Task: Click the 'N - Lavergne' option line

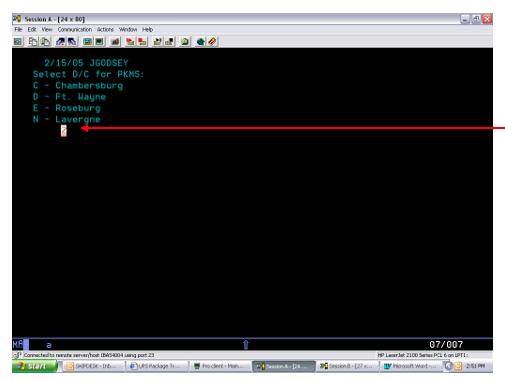Action: click(x=66, y=119)
